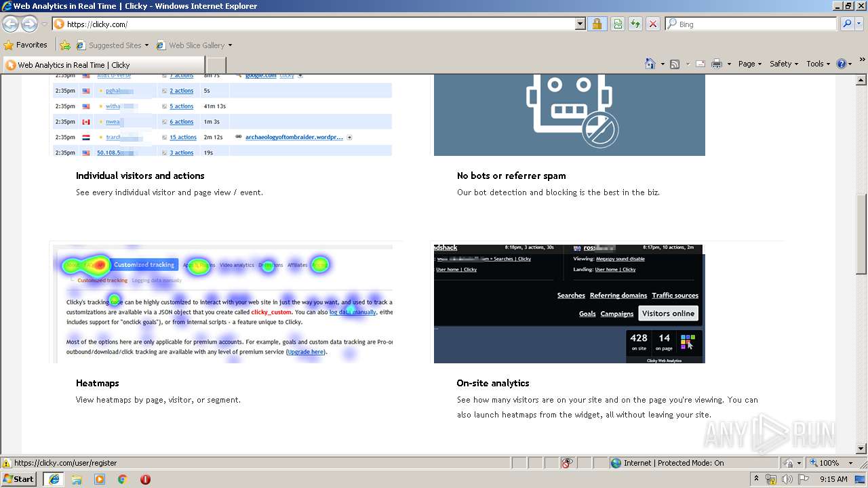Launch Google Chrome from the taskbar
The height and width of the screenshot is (488, 868).
123,479
